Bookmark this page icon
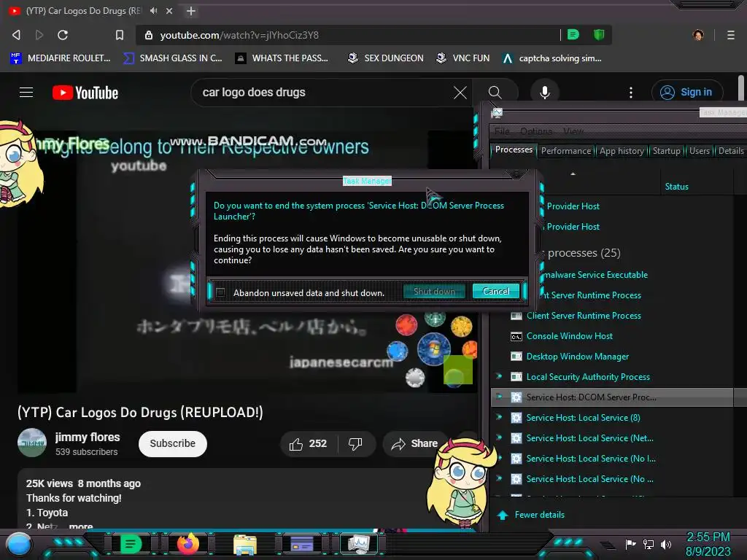The height and width of the screenshot is (560, 747). (x=120, y=35)
